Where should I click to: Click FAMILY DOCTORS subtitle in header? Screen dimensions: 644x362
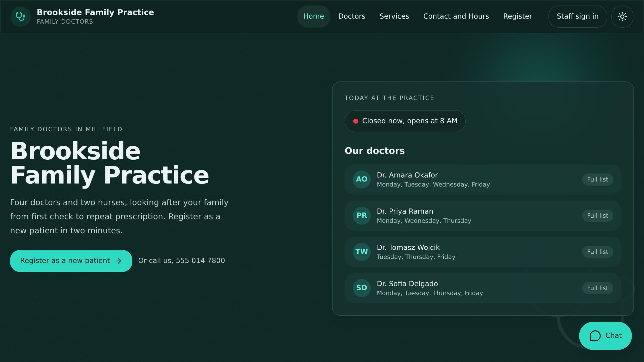point(65,22)
